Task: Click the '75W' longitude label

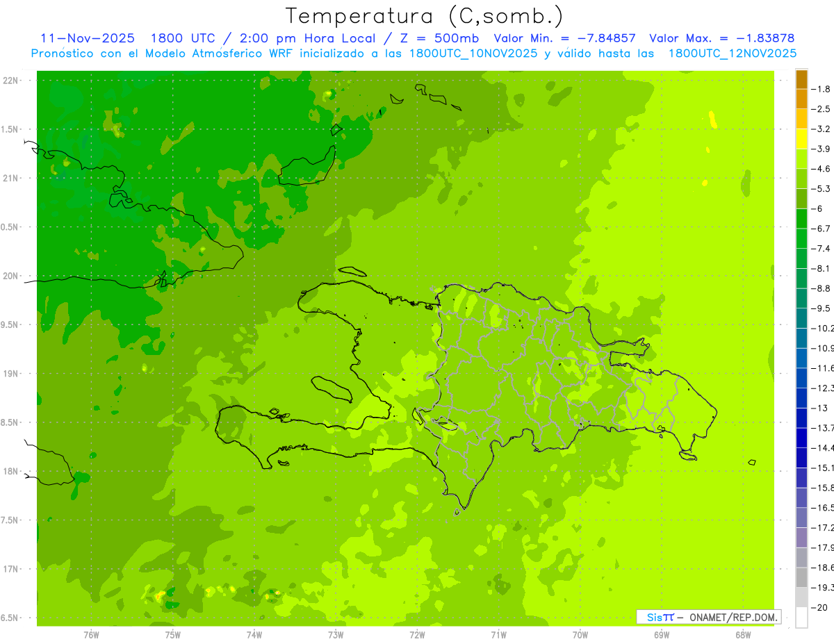Action: coord(172,634)
